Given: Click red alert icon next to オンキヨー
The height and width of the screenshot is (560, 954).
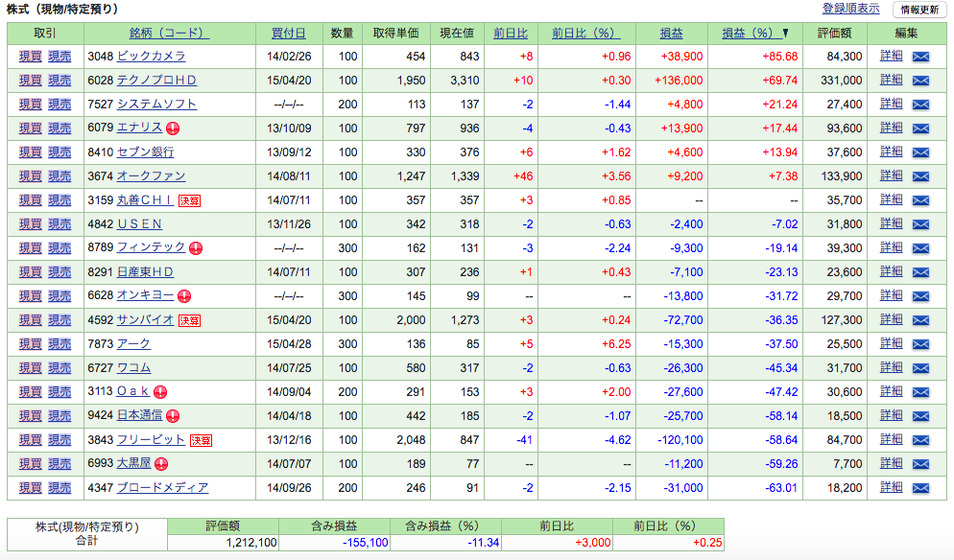Looking at the screenshot, I should click(184, 296).
